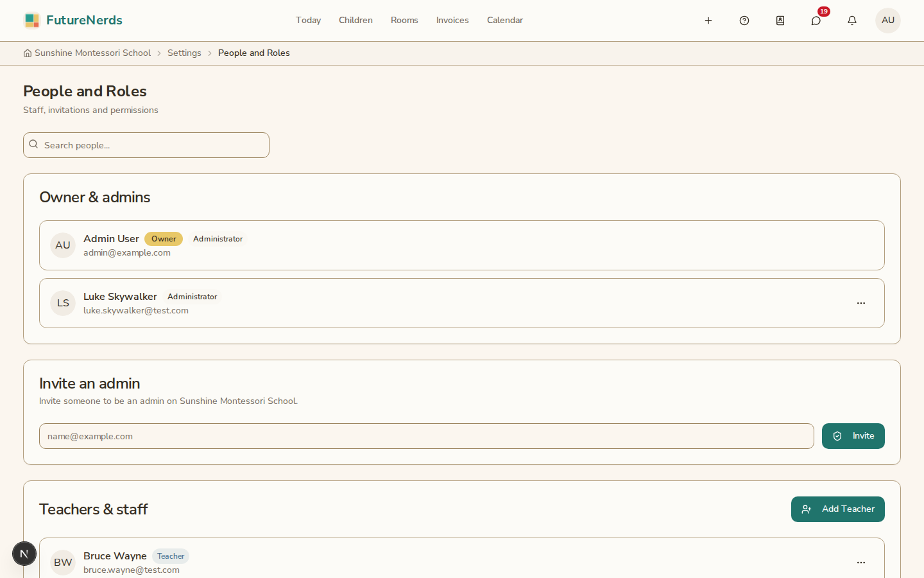Click the FutureNerds logo

[73, 21]
